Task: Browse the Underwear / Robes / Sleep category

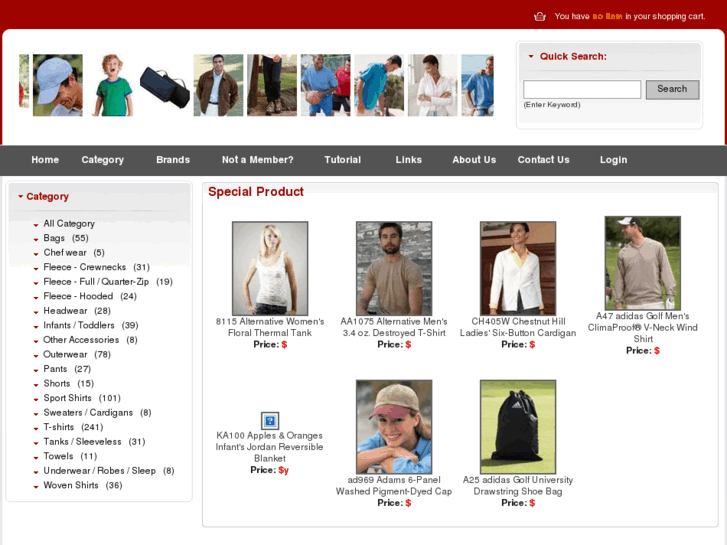Action: (109, 470)
